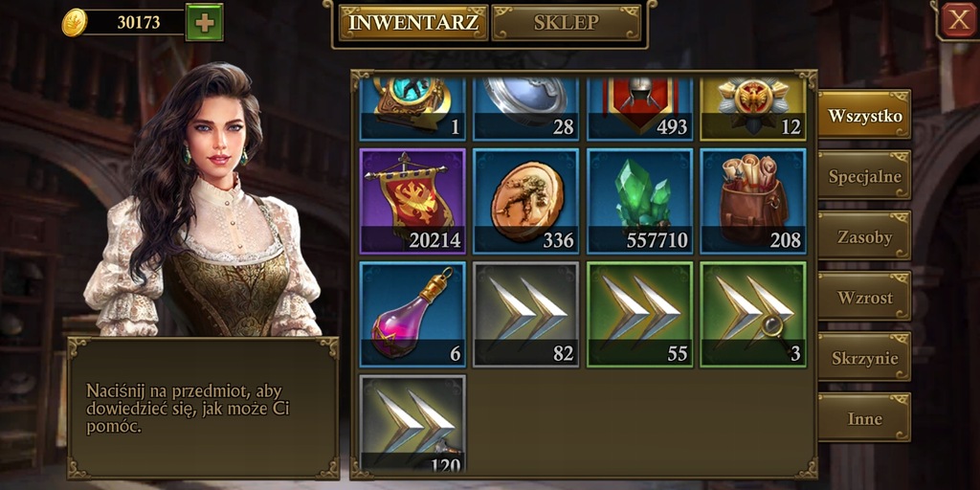The image size is (980, 490).
Task: Tap the bronze coin item showing 336
Action: coord(526,201)
